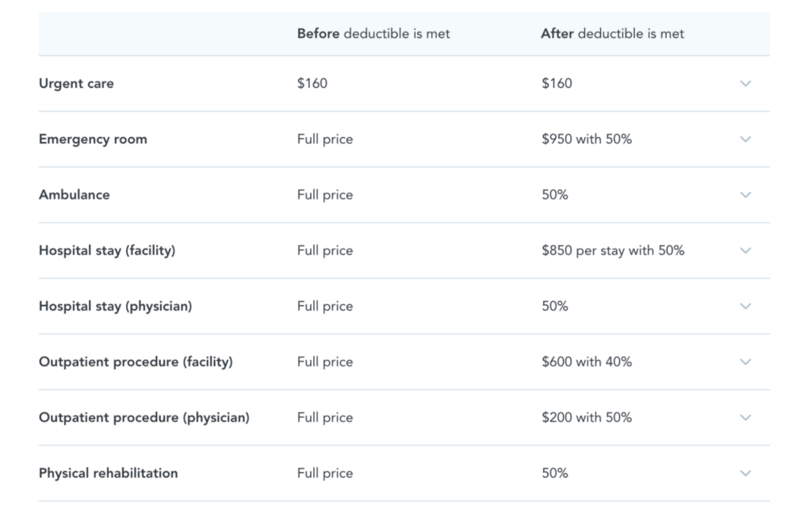
Task: Click the Before deductible is met header
Action: (x=373, y=33)
